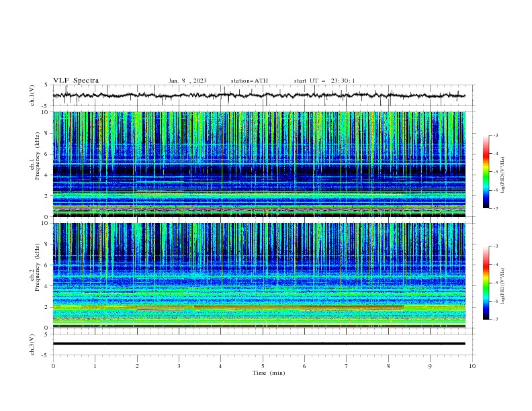
Task: Click time axis tick label "9"
Action: (x=430, y=366)
